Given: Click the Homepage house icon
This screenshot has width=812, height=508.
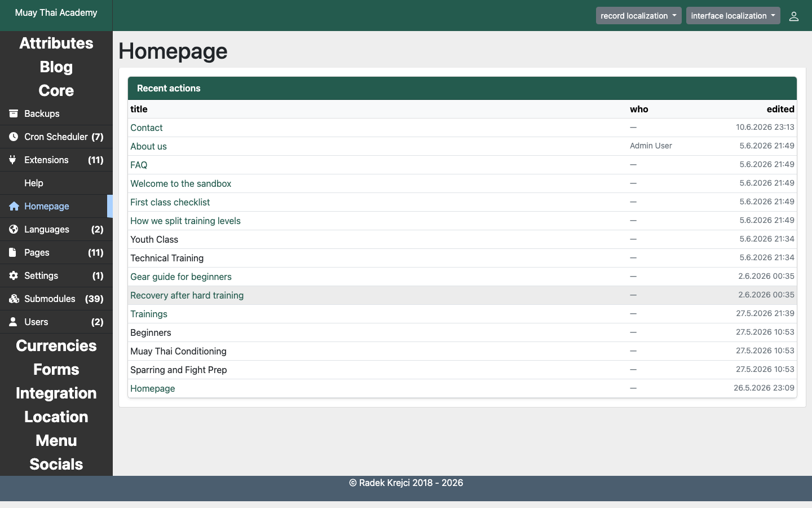Looking at the screenshot, I should coord(14,206).
